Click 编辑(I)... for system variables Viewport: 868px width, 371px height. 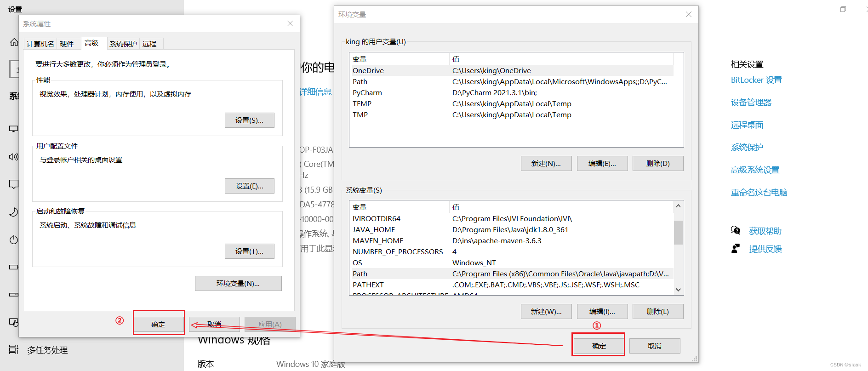[x=602, y=311]
